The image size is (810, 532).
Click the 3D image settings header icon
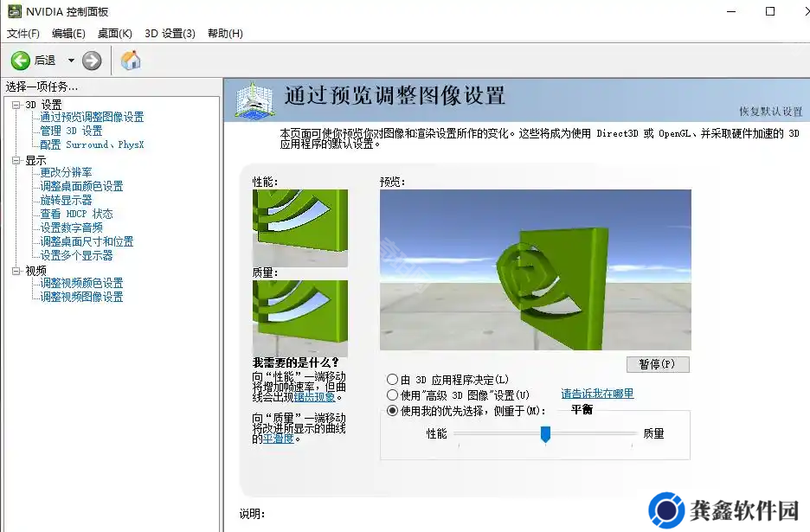254,100
